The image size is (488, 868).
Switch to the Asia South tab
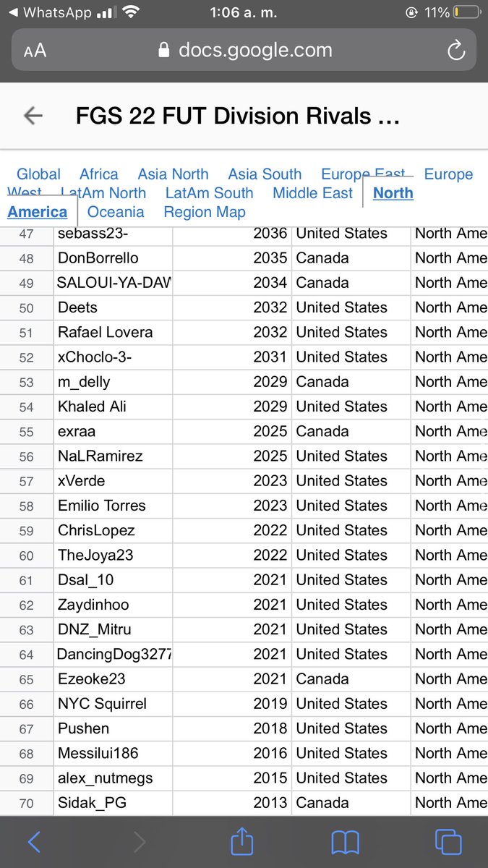coord(265,174)
